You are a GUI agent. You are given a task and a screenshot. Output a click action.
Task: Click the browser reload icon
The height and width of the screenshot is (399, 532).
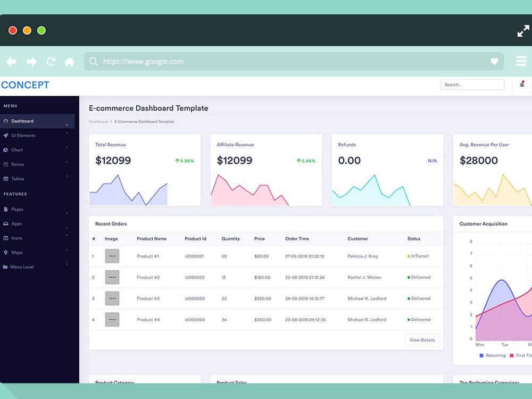point(51,61)
